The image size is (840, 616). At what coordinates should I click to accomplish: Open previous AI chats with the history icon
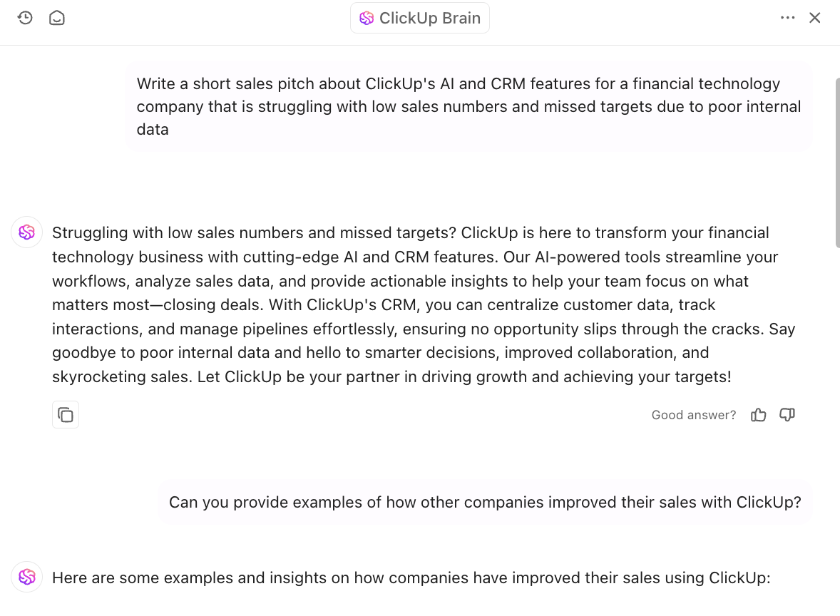(25, 18)
